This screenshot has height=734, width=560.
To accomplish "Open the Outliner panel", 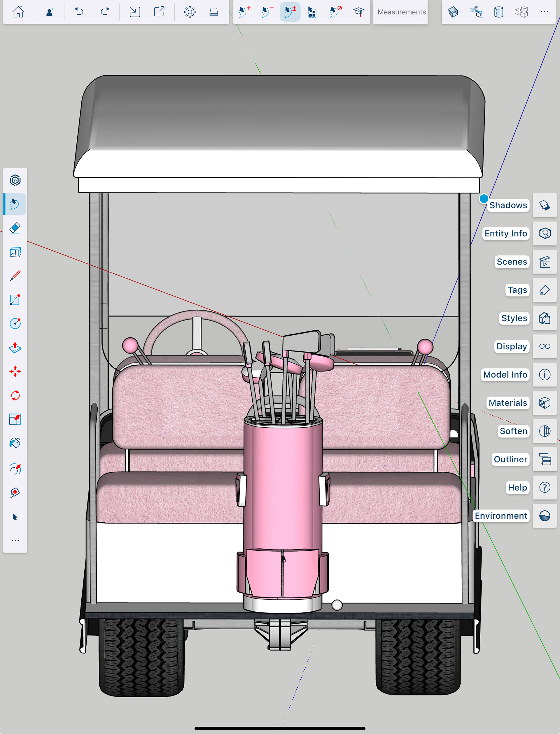I will (544, 460).
